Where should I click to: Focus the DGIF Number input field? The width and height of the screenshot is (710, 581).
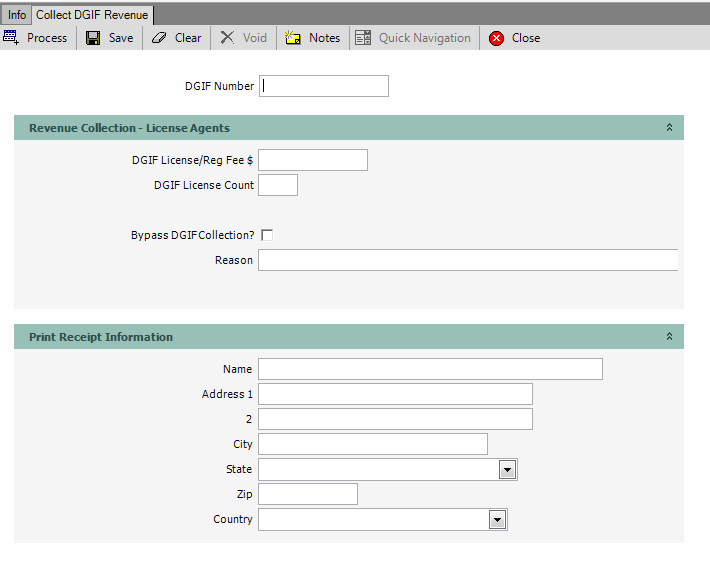tap(324, 86)
